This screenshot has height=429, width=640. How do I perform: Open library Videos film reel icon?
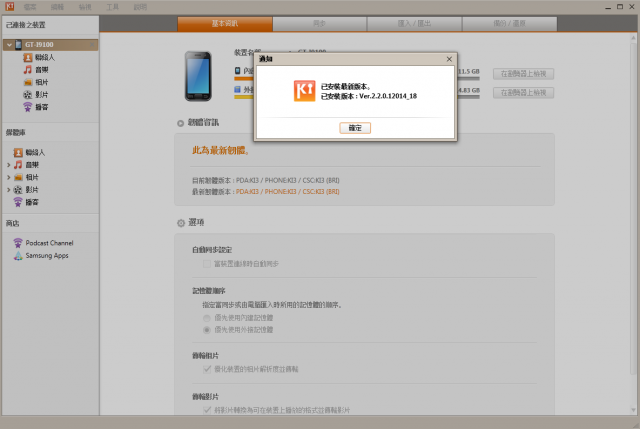(x=18, y=190)
